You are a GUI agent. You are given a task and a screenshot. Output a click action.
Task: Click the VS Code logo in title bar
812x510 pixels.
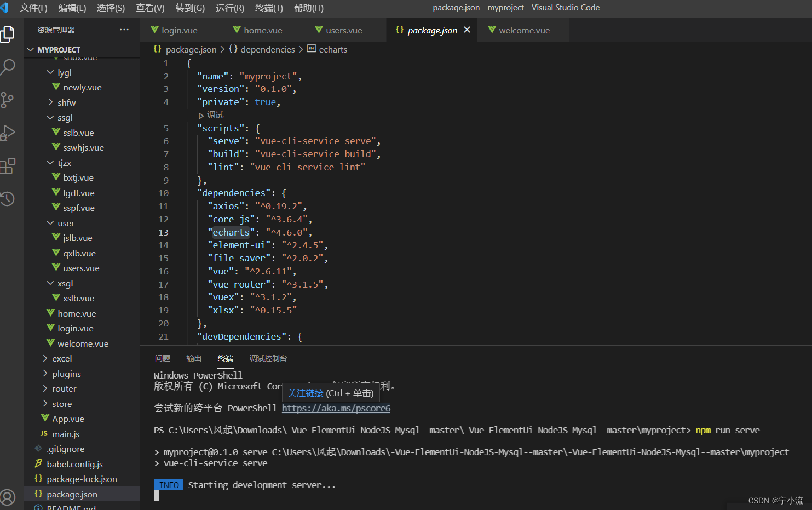tap(4, 8)
